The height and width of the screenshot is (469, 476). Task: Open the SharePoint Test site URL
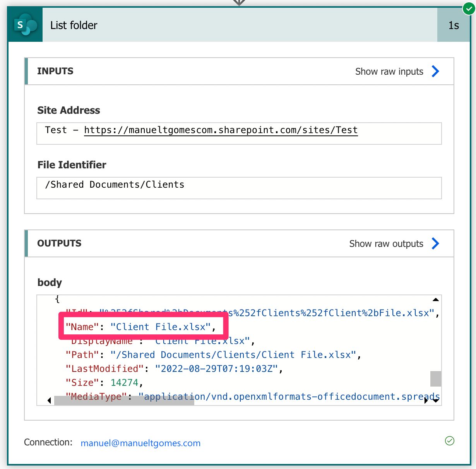click(221, 130)
